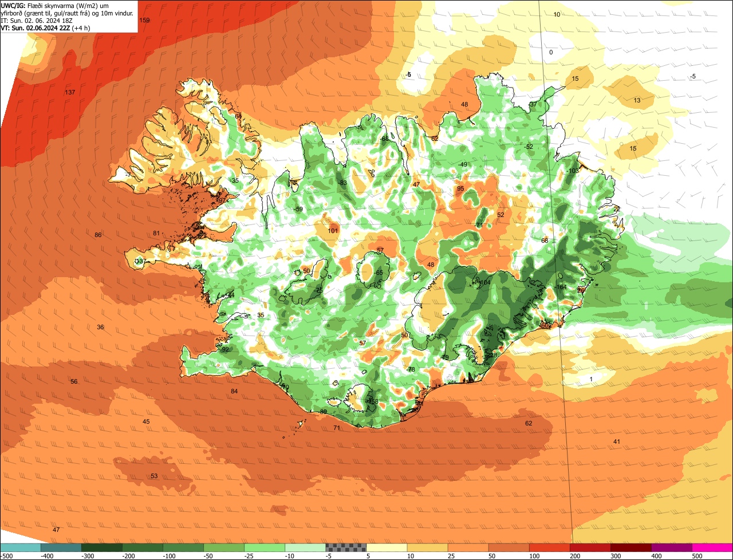Click the map value '81' near the west coast

(156, 233)
